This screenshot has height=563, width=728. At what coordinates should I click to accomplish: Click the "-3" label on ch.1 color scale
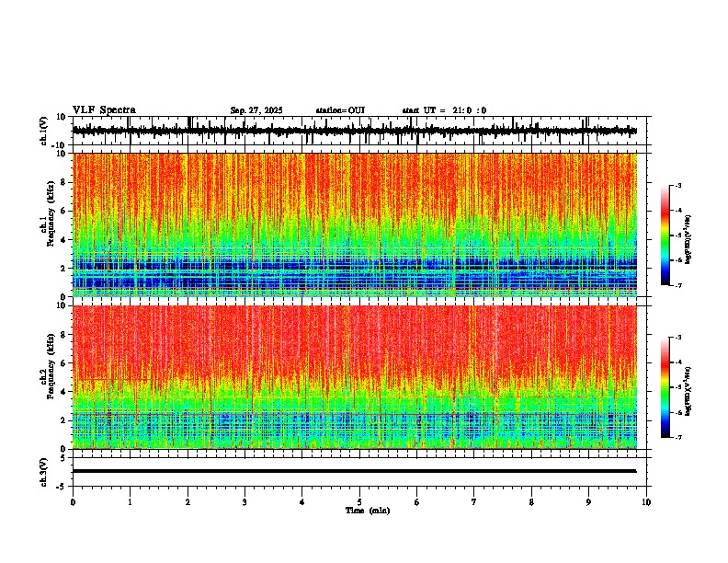coord(677,185)
